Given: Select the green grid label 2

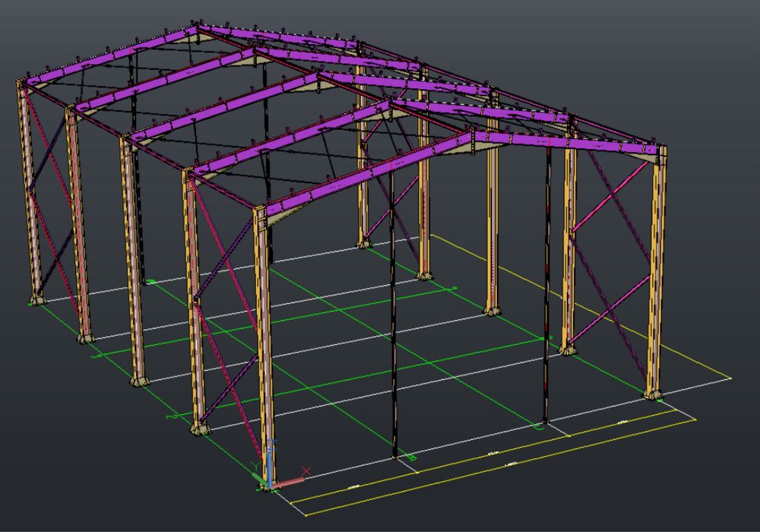Looking at the screenshot, I should click(x=170, y=416).
